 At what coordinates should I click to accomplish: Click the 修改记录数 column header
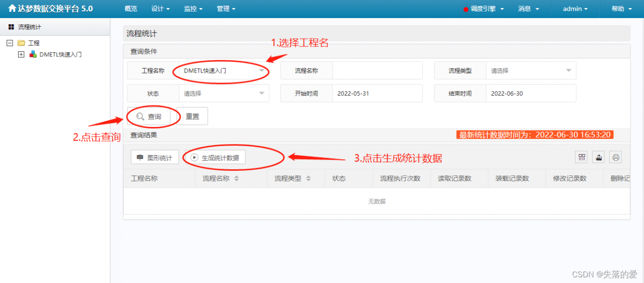570,178
